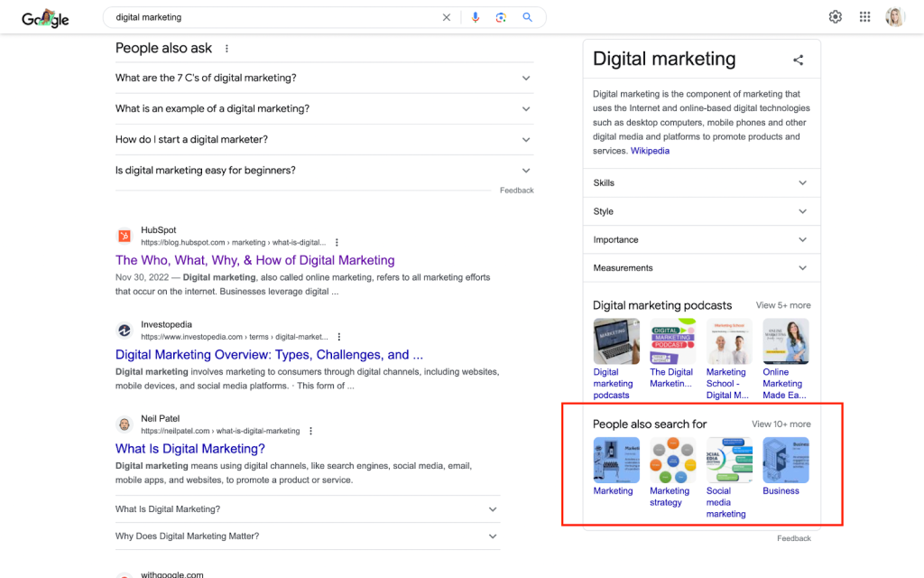Image resolution: width=924 pixels, height=578 pixels.
Task: Open the Google apps grid icon
Action: pos(864,17)
